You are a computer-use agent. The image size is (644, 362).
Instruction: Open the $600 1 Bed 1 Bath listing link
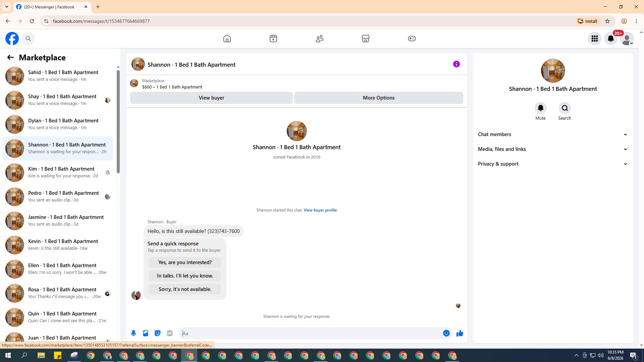click(172, 87)
